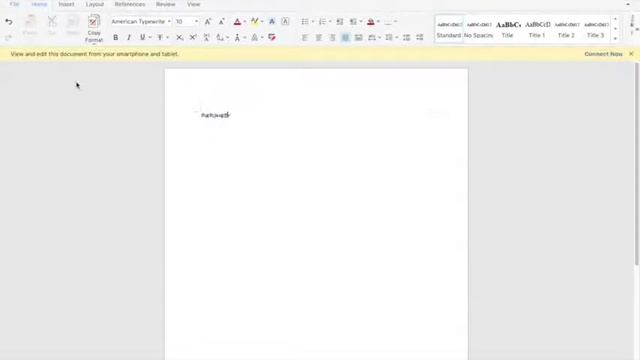Viewport: 640px width, 360px height.
Task: Apply the blue text effect A icon
Action: click(x=272, y=22)
